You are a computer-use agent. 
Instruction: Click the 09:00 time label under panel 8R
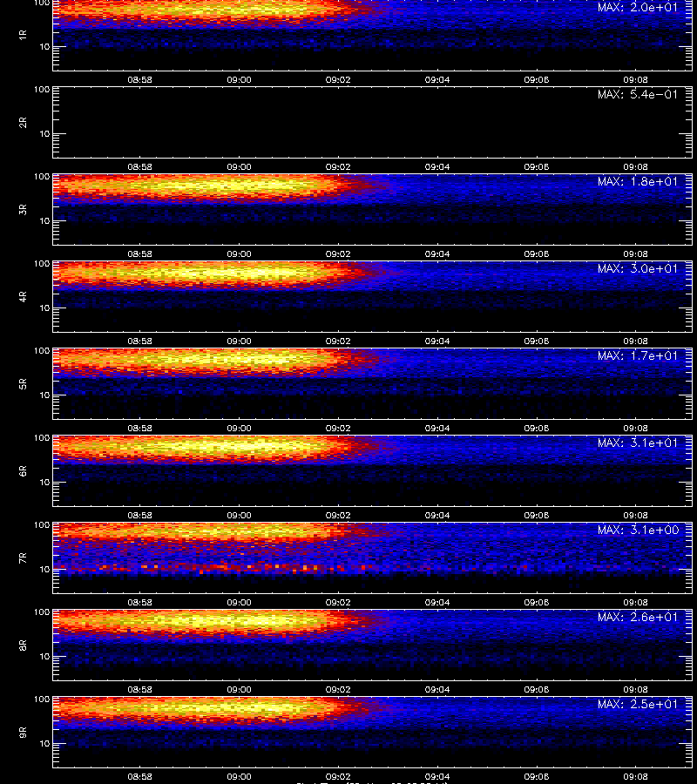239,690
